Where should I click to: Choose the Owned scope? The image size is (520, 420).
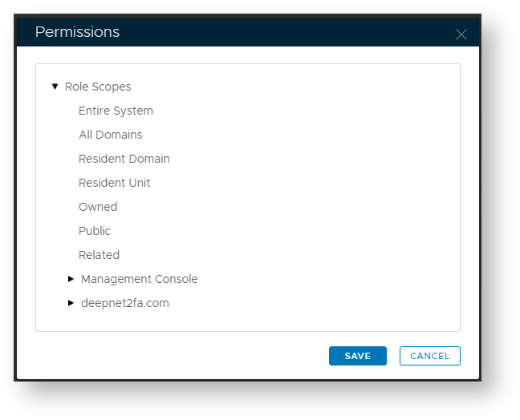(98, 207)
